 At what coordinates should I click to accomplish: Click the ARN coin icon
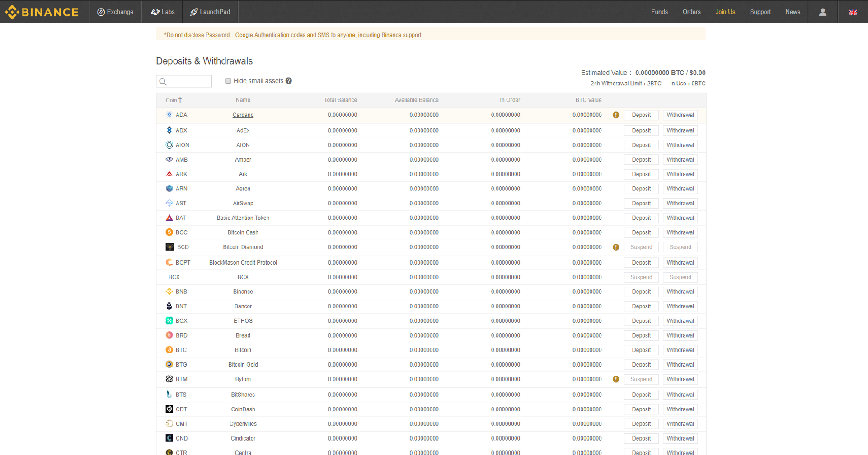(169, 189)
